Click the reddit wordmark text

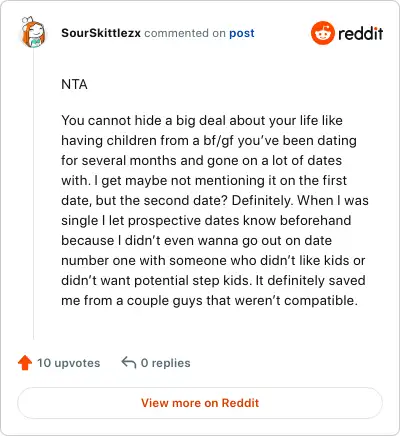click(x=360, y=33)
